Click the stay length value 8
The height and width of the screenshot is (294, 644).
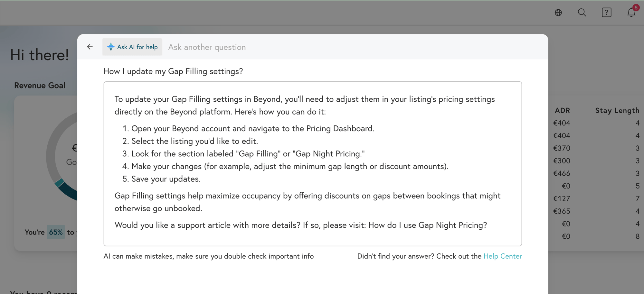[x=638, y=236]
